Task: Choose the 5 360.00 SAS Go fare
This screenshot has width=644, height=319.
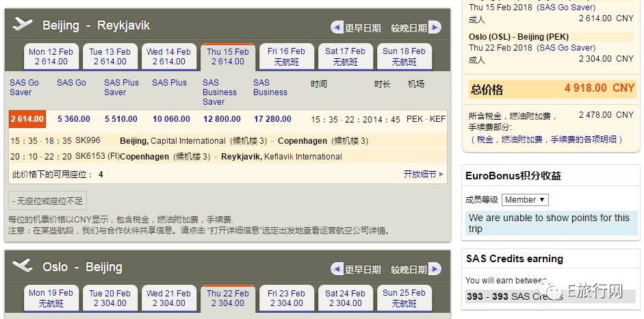Action: tap(74, 119)
